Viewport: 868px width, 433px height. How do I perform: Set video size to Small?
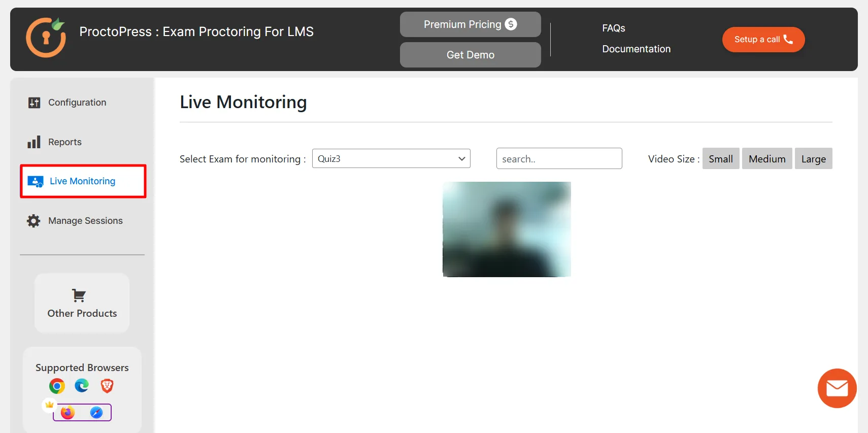(721, 159)
